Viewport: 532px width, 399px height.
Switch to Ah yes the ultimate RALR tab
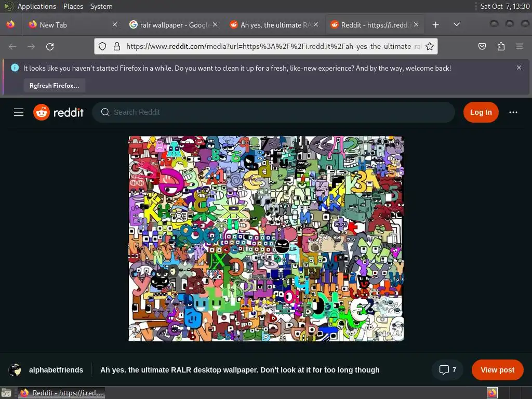point(274,25)
